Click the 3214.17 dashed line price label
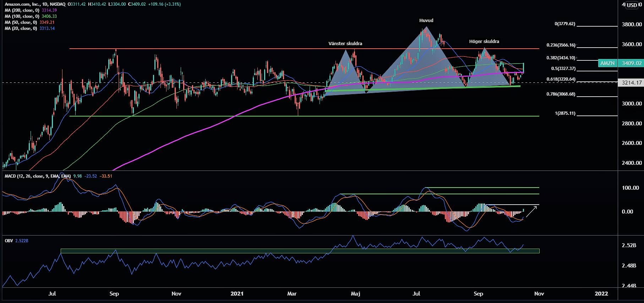Viewport: 644px width, 303px height. tap(631, 83)
